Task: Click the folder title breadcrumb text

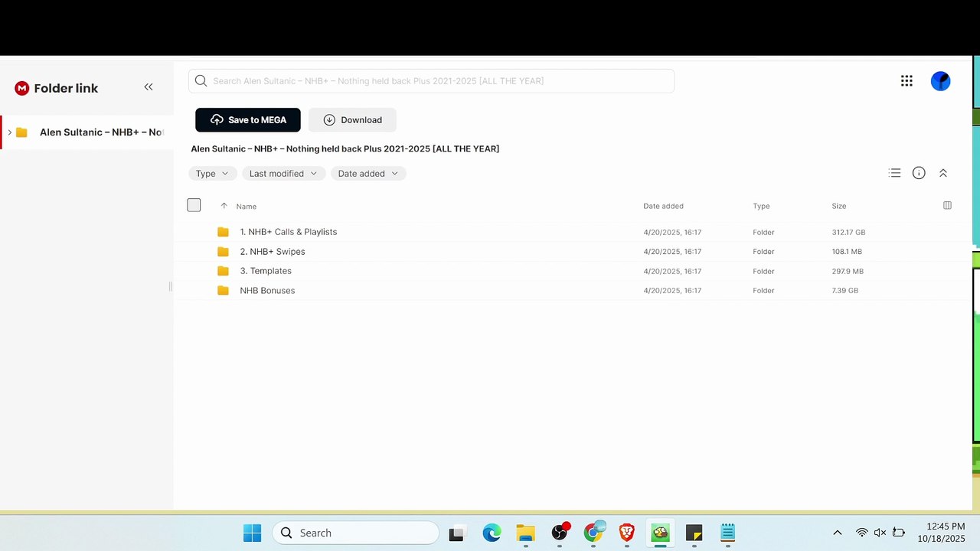Action: click(x=345, y=148)
